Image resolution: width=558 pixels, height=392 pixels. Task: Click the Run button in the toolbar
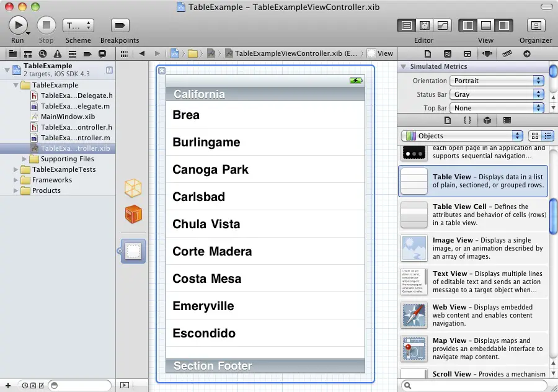point(17,25)
